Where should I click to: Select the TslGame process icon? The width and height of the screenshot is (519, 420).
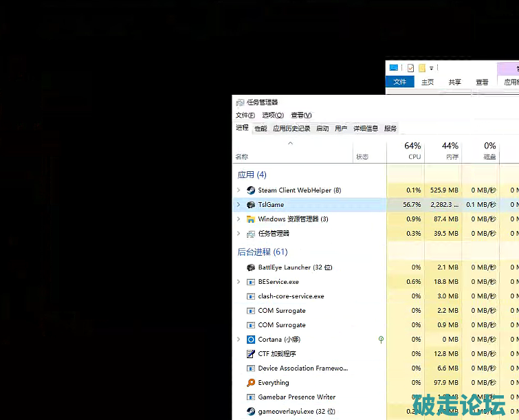251,205
